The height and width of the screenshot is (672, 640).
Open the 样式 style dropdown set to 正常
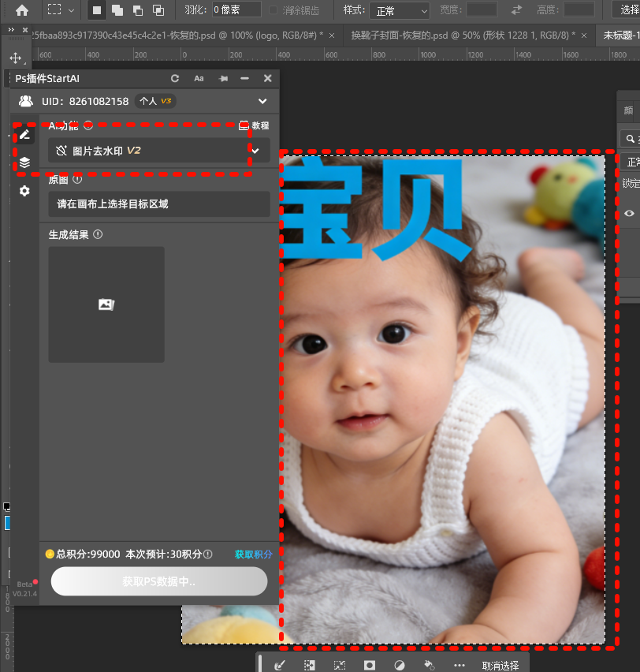(x=400, y=11)
